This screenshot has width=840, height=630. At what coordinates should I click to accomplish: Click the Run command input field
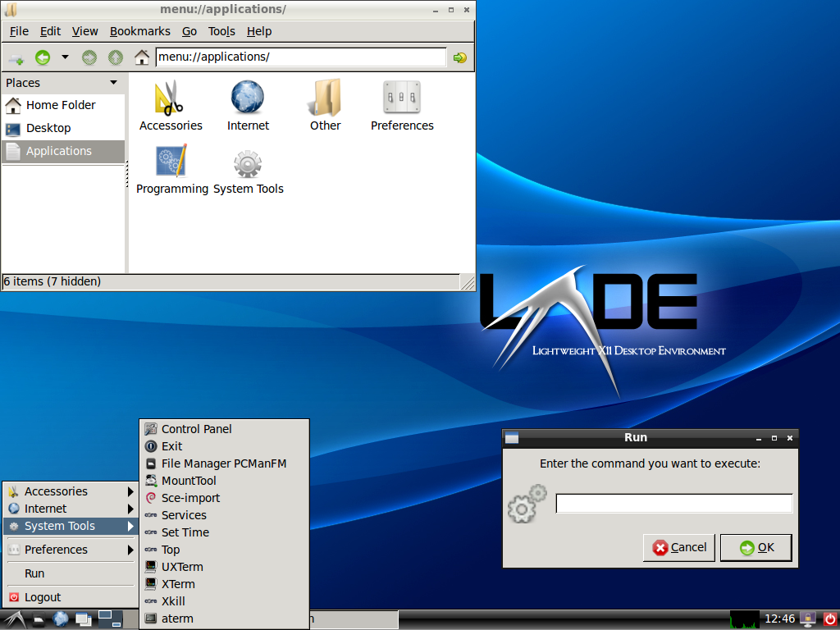[673, 504]
